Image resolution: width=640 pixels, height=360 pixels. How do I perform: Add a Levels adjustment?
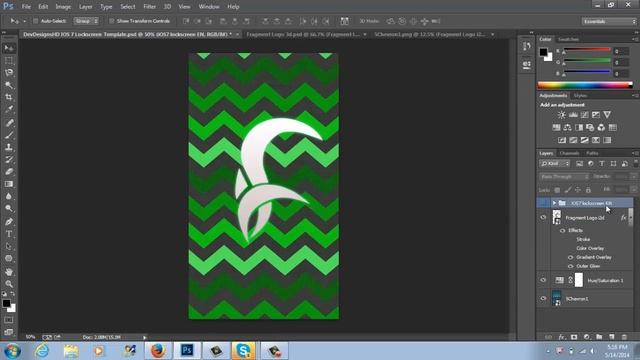click(x=573, y=115)
